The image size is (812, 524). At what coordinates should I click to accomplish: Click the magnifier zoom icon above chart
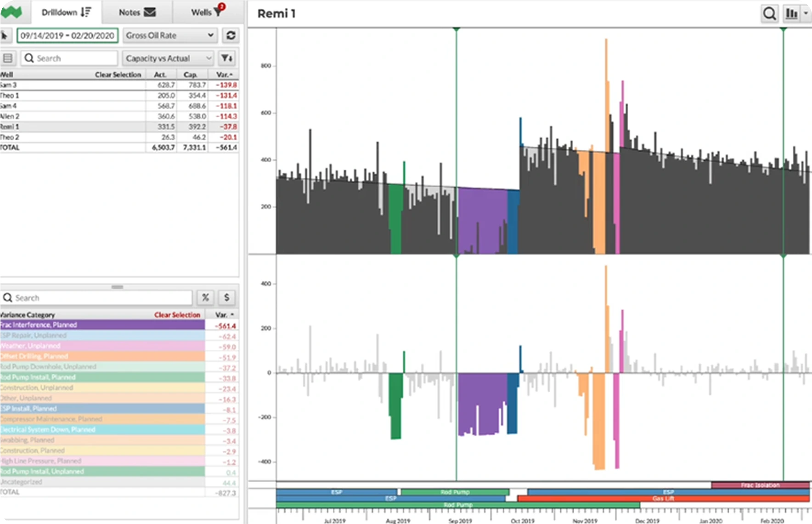point(769,14)
